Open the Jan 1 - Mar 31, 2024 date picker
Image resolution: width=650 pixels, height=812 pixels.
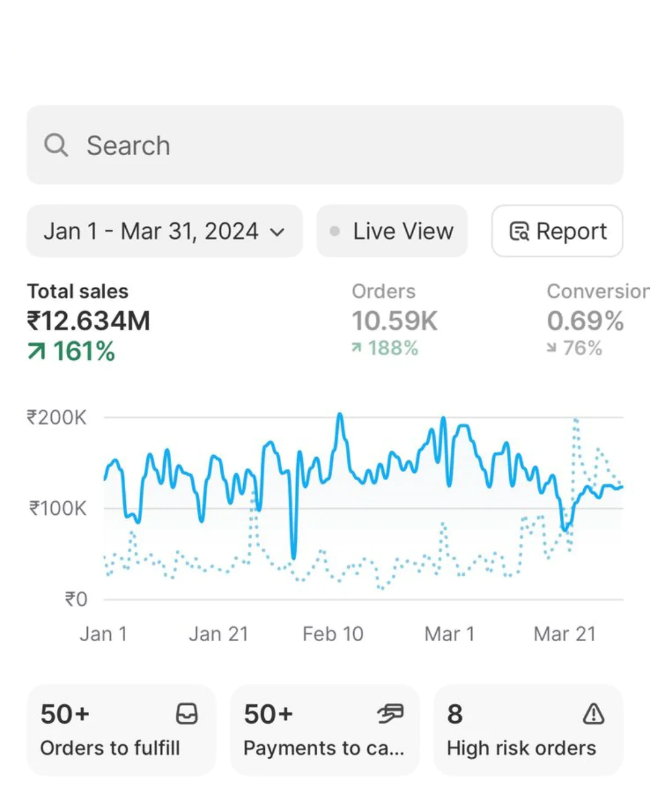[x=150, y=232]
